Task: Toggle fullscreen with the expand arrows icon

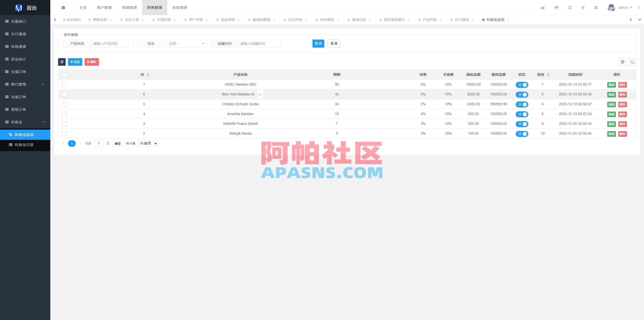Action: [596, 8]
